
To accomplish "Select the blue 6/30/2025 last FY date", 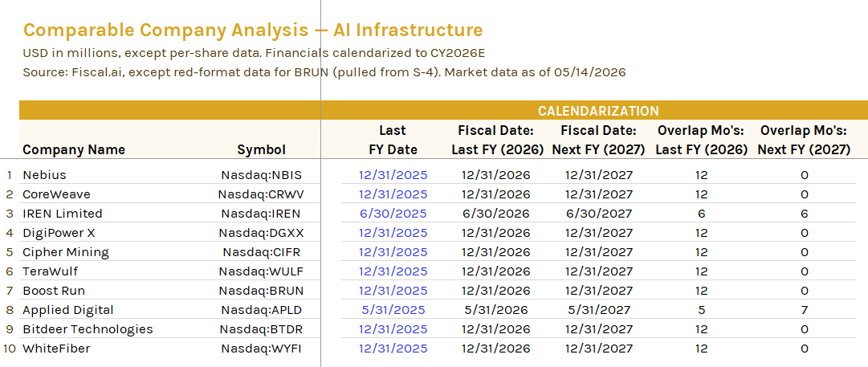I will tap(393, 214).
